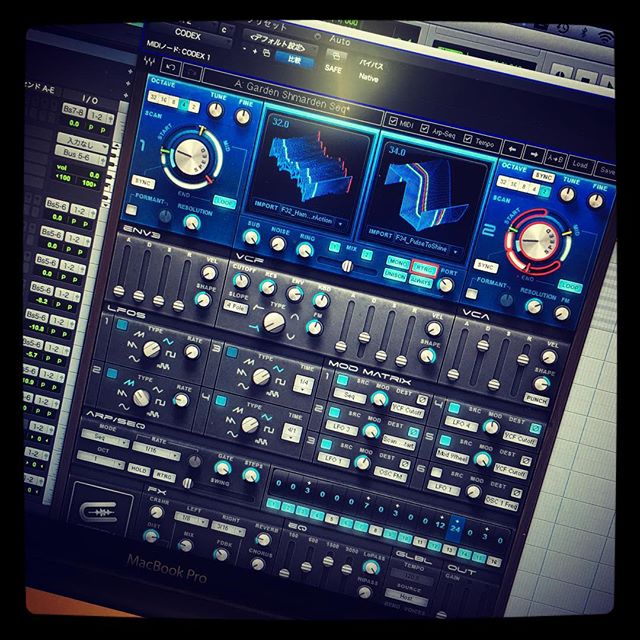The width and height of the screenshot is (640, 640).
Task: Open mod slot 6 destination OSC 1 Freq dropdown
Action: (501, 503)
